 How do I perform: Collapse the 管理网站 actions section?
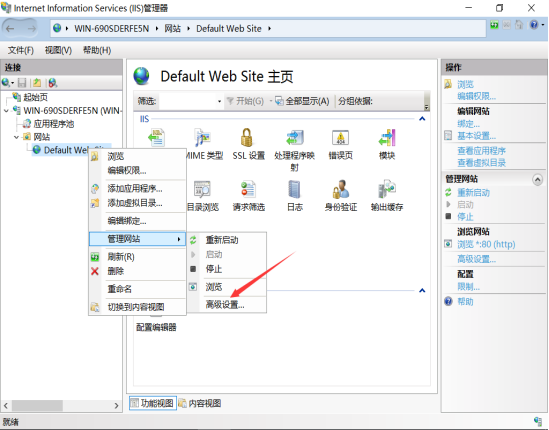(537, 179)
